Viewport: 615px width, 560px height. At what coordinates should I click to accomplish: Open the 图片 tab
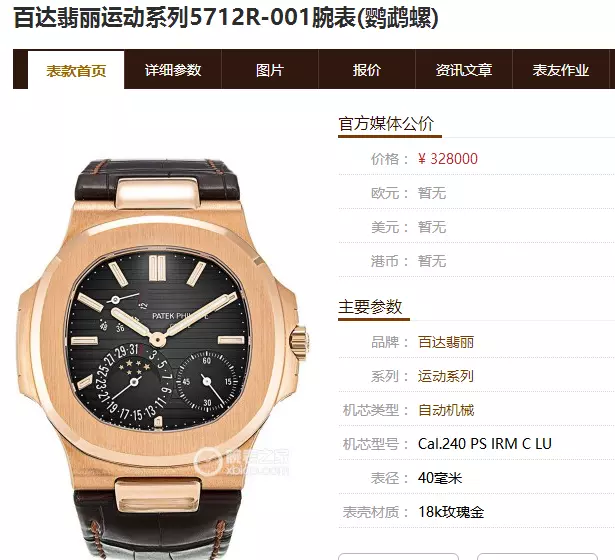[270, 70]
